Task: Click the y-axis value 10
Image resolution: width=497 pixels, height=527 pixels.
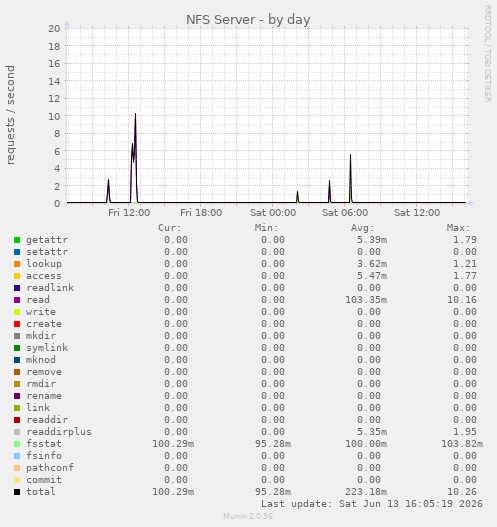Action: tap(54, 116)
